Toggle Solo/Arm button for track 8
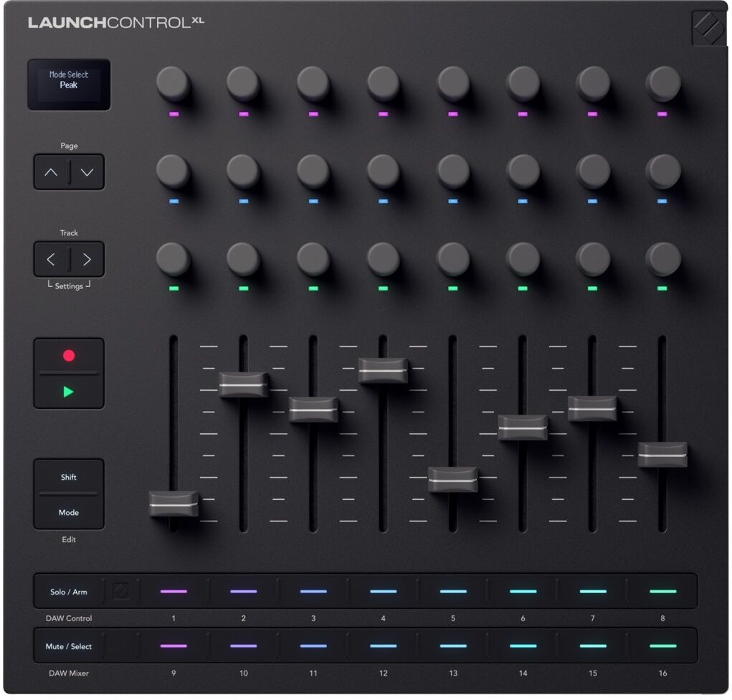The image size is (732, 700). click(x=662, y=592)
